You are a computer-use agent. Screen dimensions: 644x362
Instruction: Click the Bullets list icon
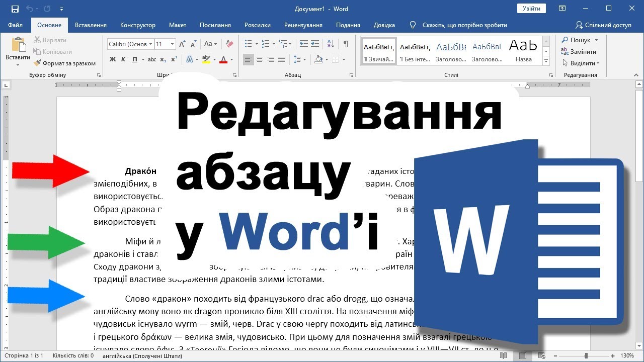click(x=248, y=44)
